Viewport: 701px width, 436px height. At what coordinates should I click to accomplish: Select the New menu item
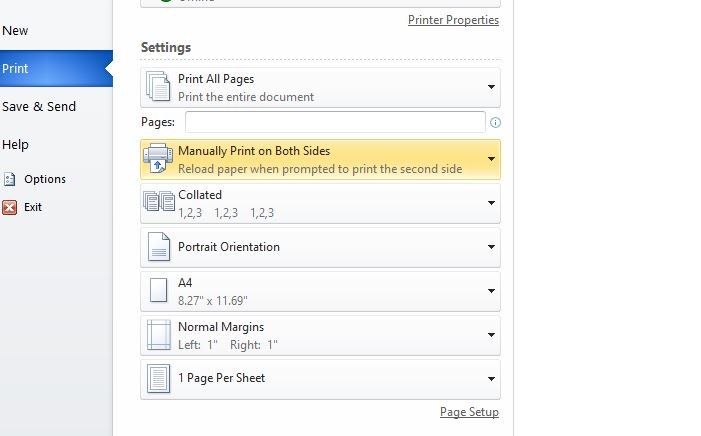tap(15, 31)
